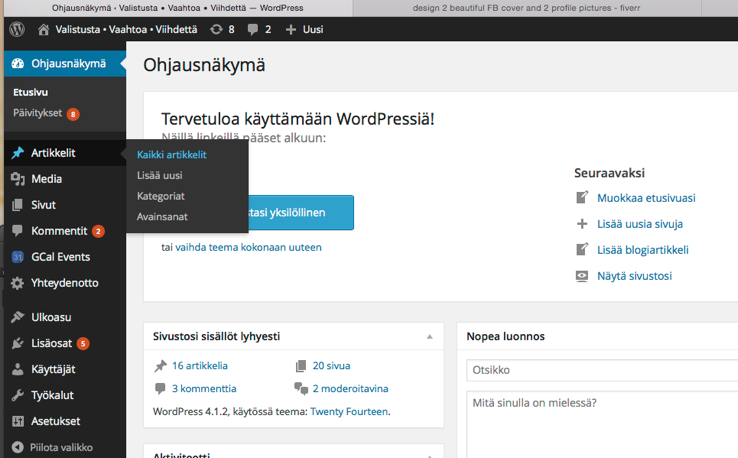Open Avainsanat from the Artikkelit flyout
This screenshot has height=458, width=738.
(x=162, y=217)
